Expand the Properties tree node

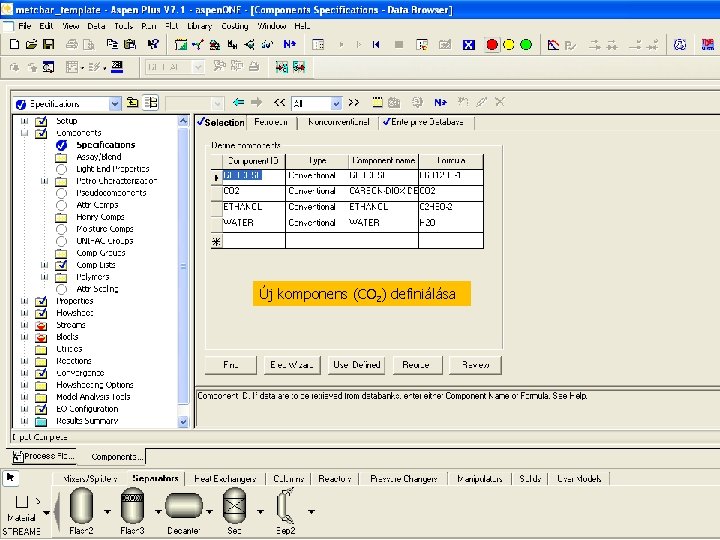click(24, 301)
